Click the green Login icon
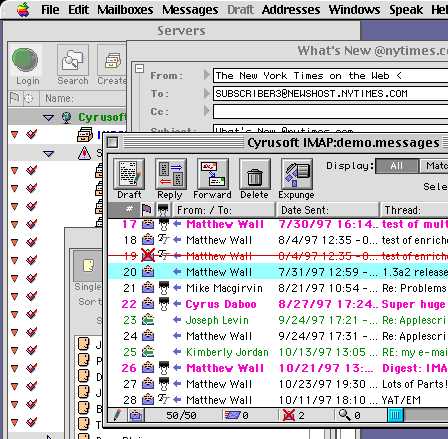 (25, 60)
